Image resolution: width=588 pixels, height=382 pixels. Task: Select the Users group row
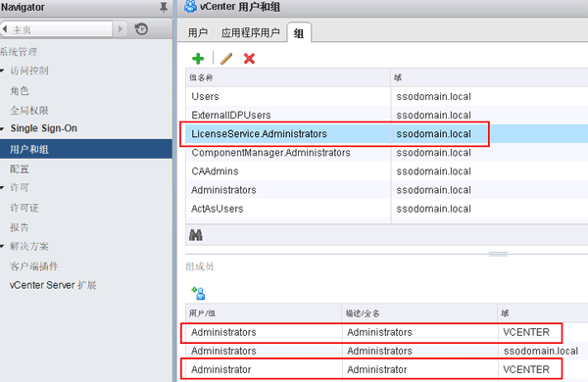[x=387, y=96]
